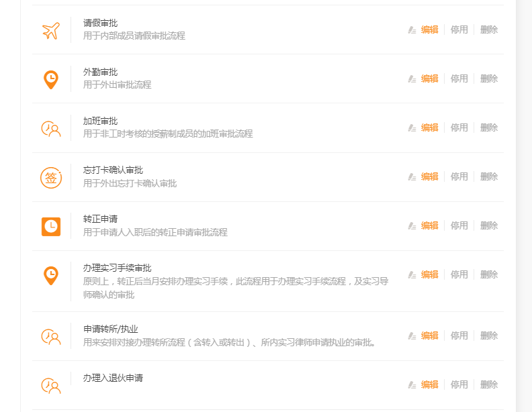Click the 签 icon for 忘打卡确认审批

point(51,178)
